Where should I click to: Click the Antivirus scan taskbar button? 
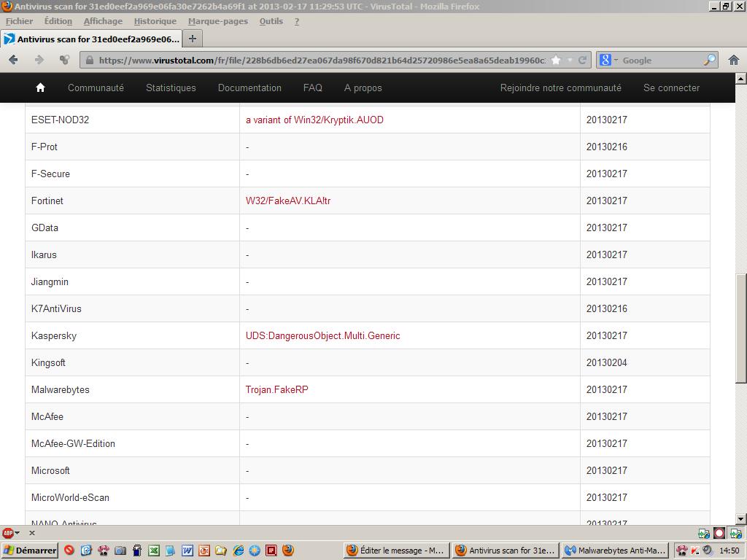point(506,551)
